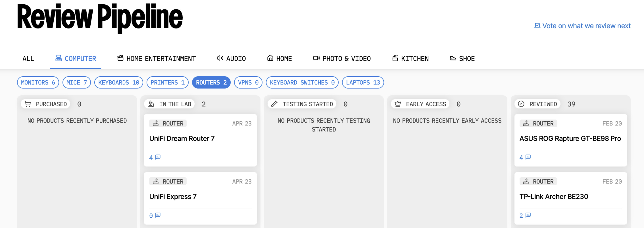Open the AUDIO category tab
This screenshot has height=228, width=644.
click(231, 59)
